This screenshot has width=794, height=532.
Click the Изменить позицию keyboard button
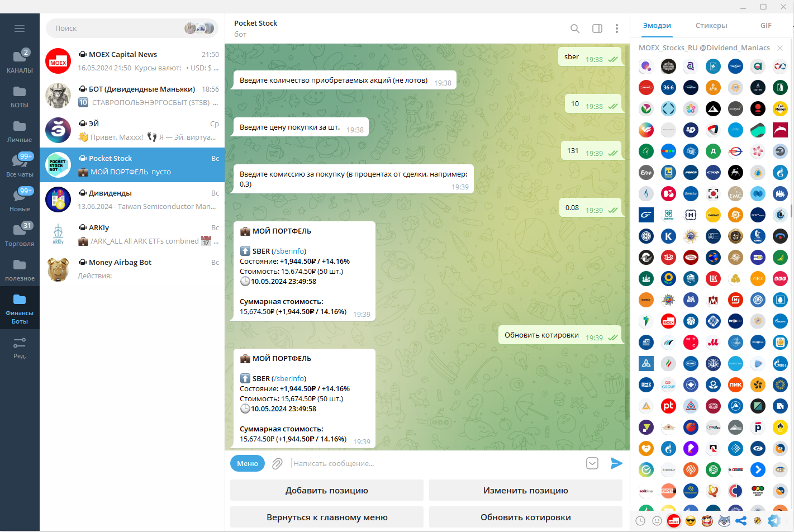[x=526, y=490]
